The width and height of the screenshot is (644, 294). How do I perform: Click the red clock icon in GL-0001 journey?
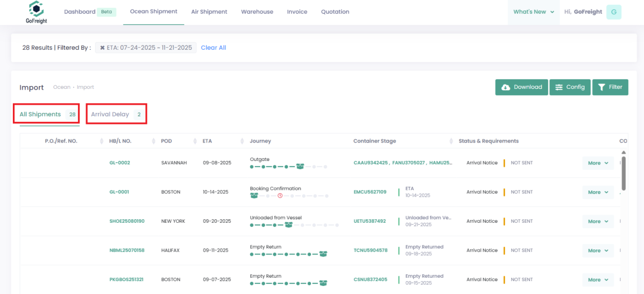click(x=280, y=196)
